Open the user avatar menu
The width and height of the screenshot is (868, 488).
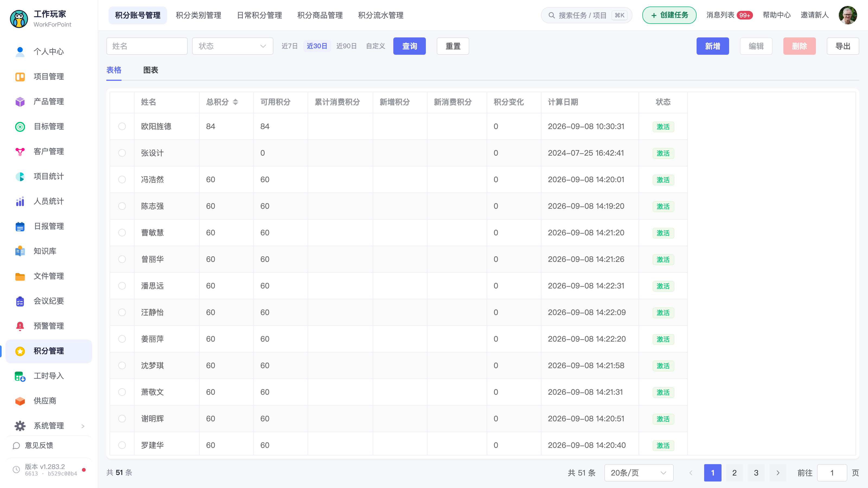[x=848, y=15]
